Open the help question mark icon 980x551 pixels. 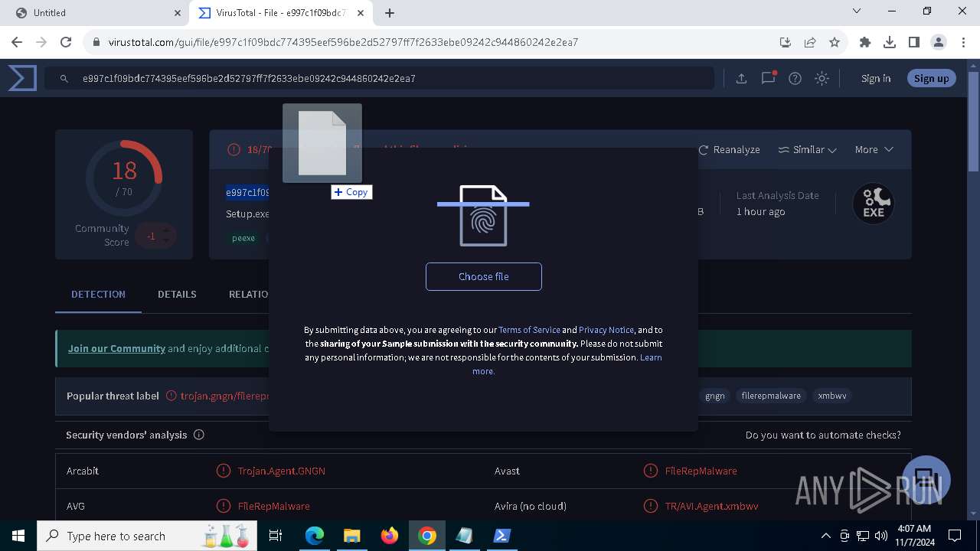pos(795,78)
